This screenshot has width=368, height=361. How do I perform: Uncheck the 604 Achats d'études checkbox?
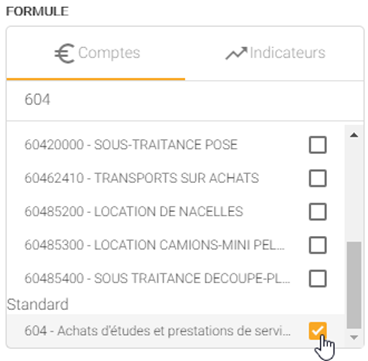tap(317, 331)
